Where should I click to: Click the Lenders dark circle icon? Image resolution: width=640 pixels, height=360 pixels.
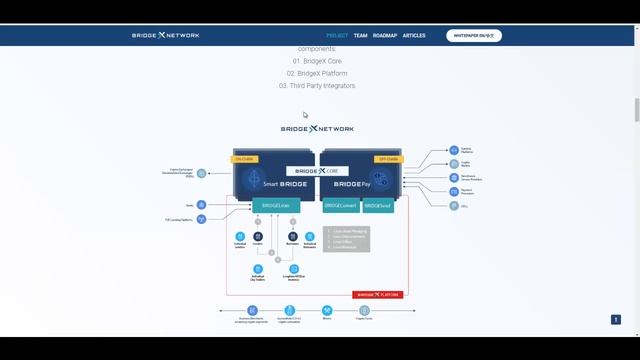tap(258, 236)
